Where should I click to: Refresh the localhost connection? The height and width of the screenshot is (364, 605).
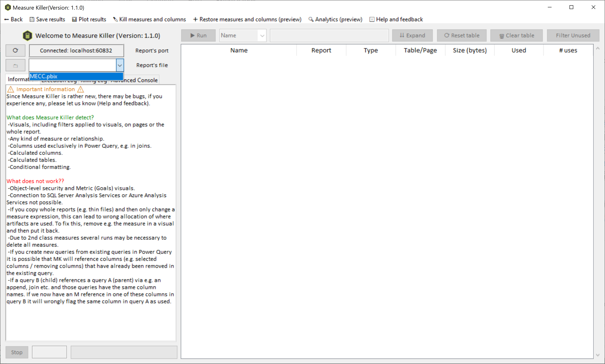coord(15,50)
